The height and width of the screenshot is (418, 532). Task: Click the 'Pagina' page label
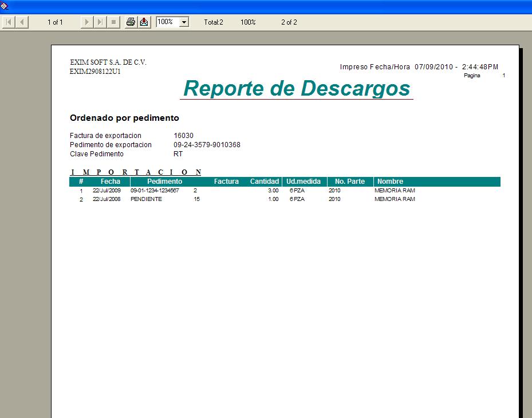pos(472,76)
